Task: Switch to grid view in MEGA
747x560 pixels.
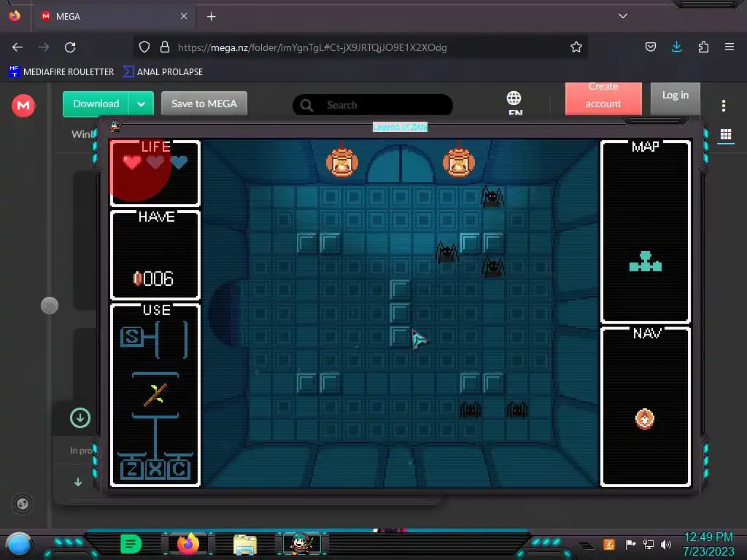Action: (x=726, y=134)
